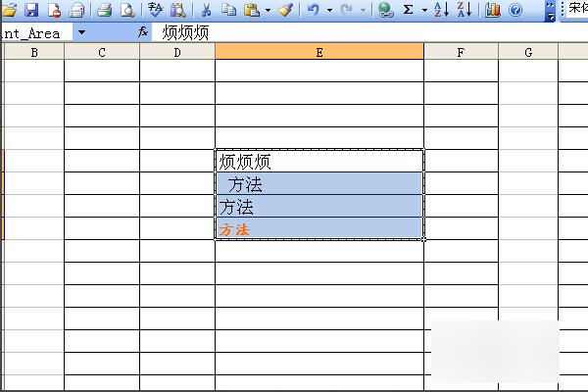Sort descending with the Z-A icon
588x392 pixels.
tap(465, 10)
